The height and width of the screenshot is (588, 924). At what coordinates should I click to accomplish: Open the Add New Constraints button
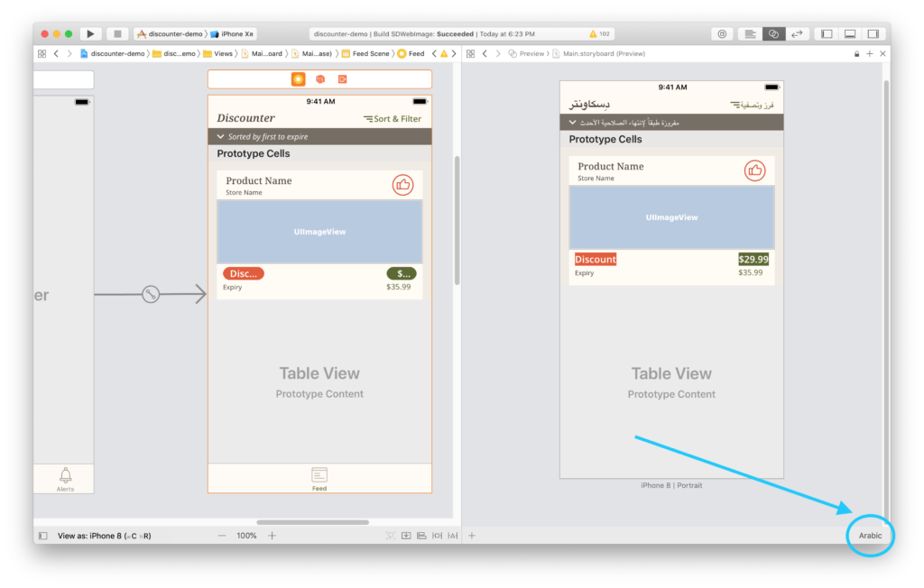coord(437,536)
